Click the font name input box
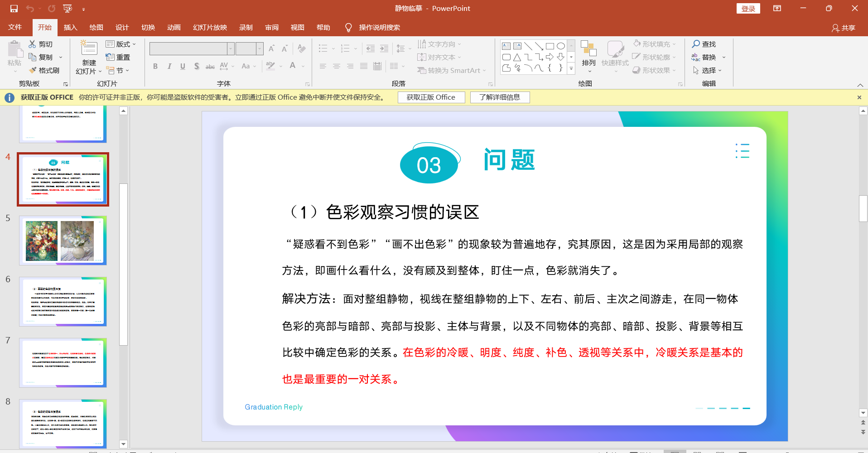 tap(188, 48)
